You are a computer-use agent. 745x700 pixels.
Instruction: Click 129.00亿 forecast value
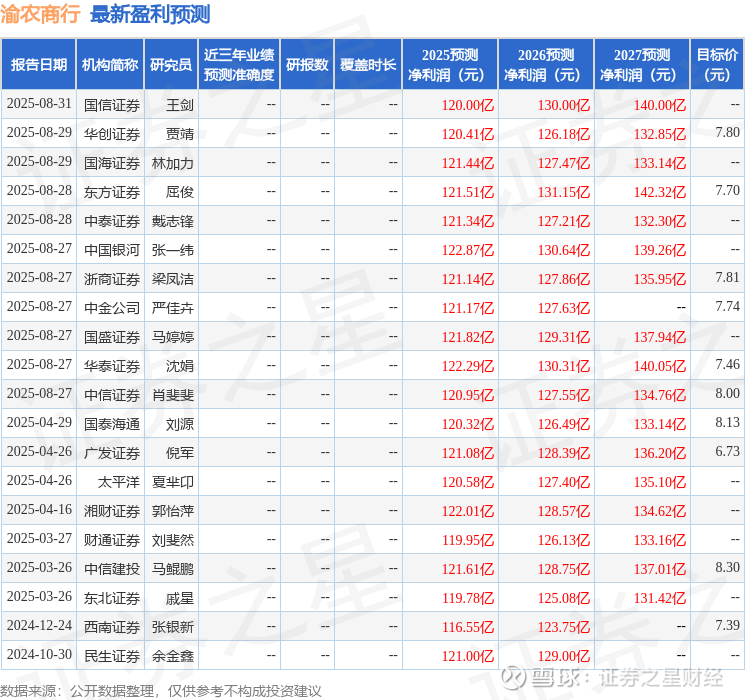tap(564, 656)
